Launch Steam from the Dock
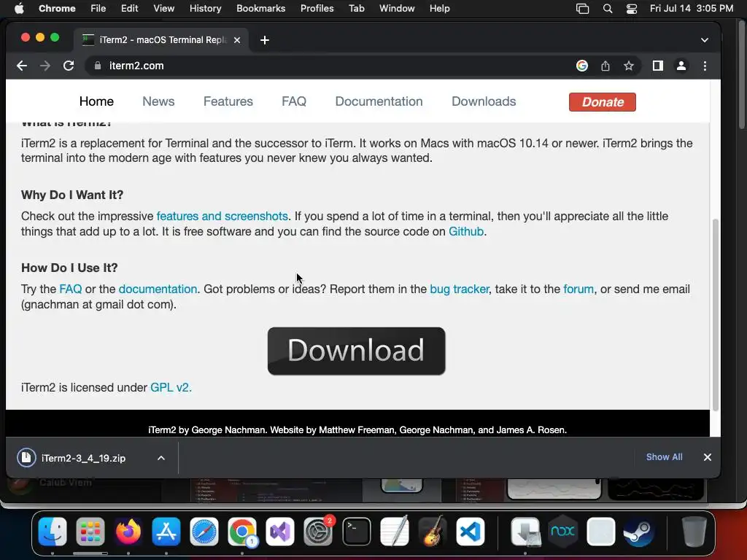 (638, 532)
